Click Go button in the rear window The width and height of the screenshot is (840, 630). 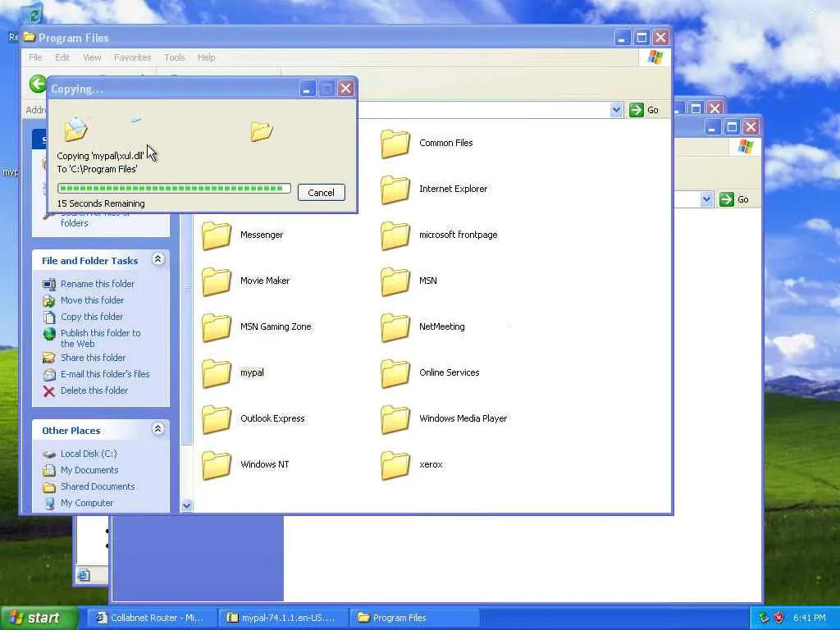pyautogui.click(x=734, y=199)
